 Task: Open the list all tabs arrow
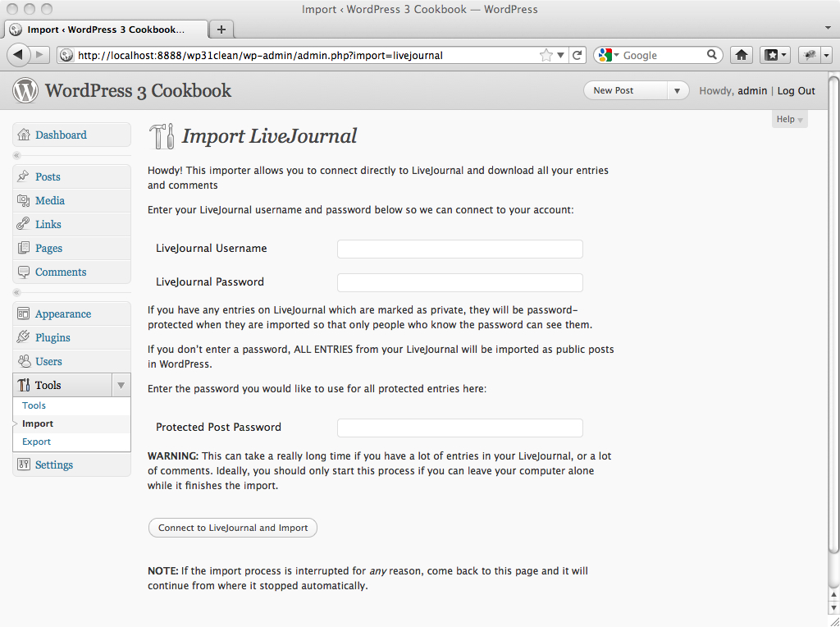coord(828,27)
